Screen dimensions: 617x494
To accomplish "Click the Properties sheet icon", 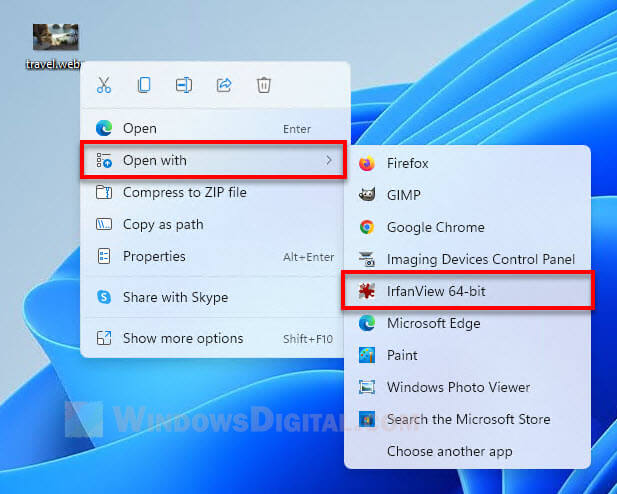I will [x=104, y=256].
